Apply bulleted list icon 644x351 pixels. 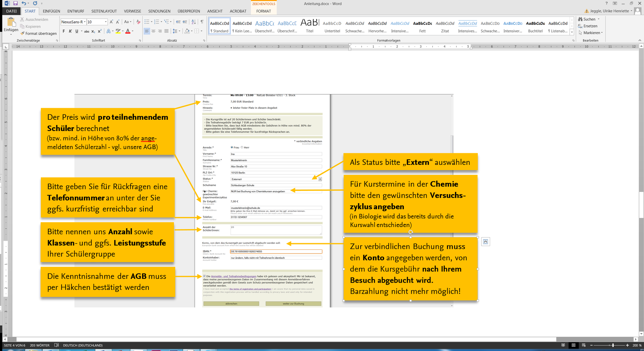coord(147,22)
